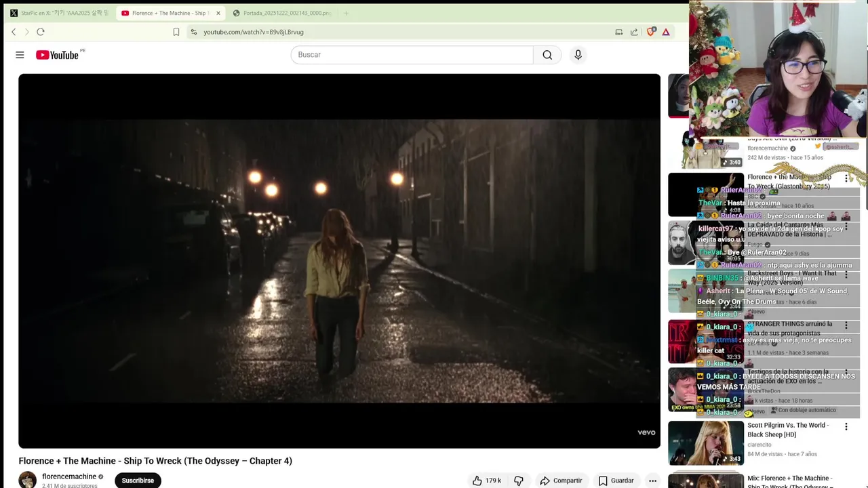Click the Compartir share button
Image resolution: width=868 pixels, height=488 pixels.
point(561,481)
